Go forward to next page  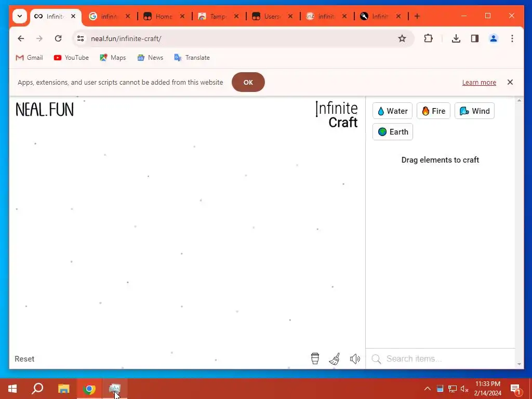[39, 38]
